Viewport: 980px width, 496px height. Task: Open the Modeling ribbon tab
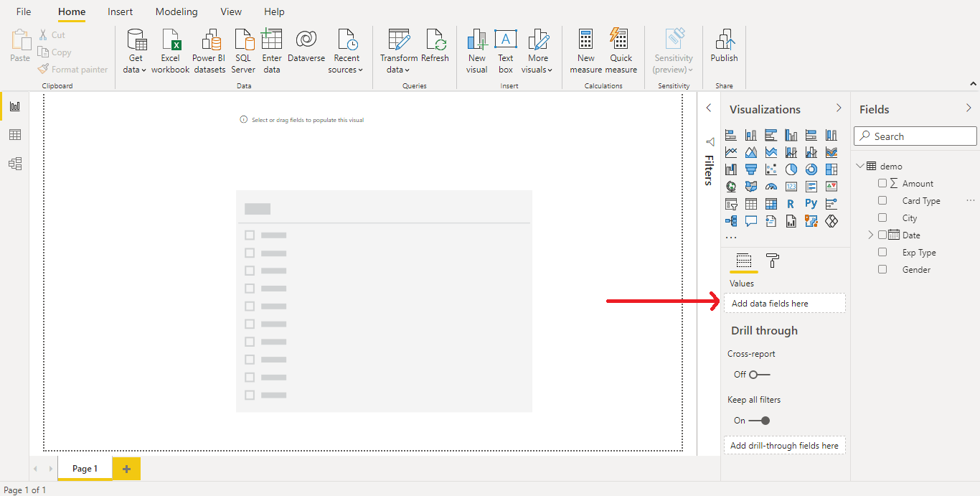[176, 11]
